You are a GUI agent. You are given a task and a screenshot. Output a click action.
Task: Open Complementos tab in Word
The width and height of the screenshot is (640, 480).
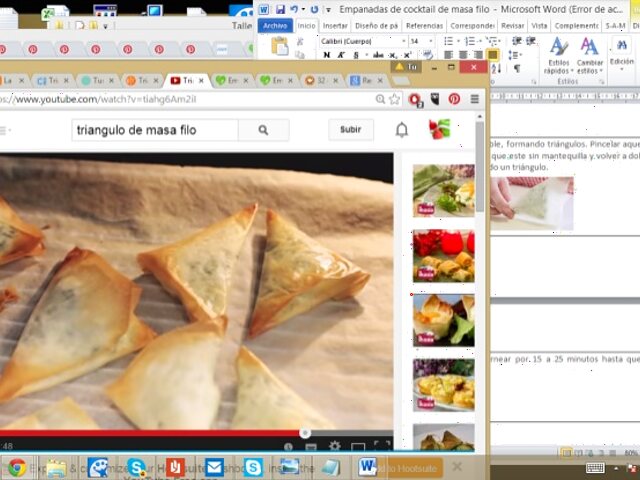576,26
